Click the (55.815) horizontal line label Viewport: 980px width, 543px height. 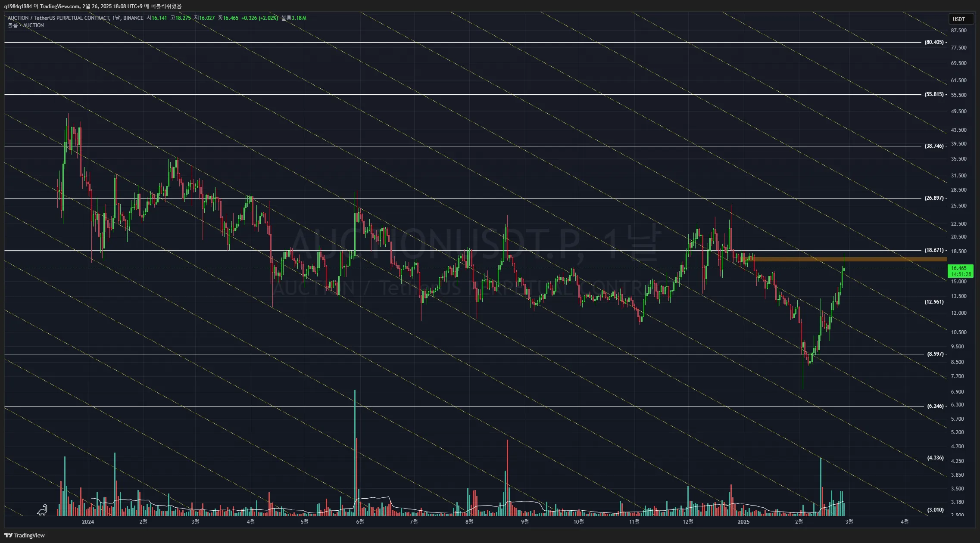934,94
